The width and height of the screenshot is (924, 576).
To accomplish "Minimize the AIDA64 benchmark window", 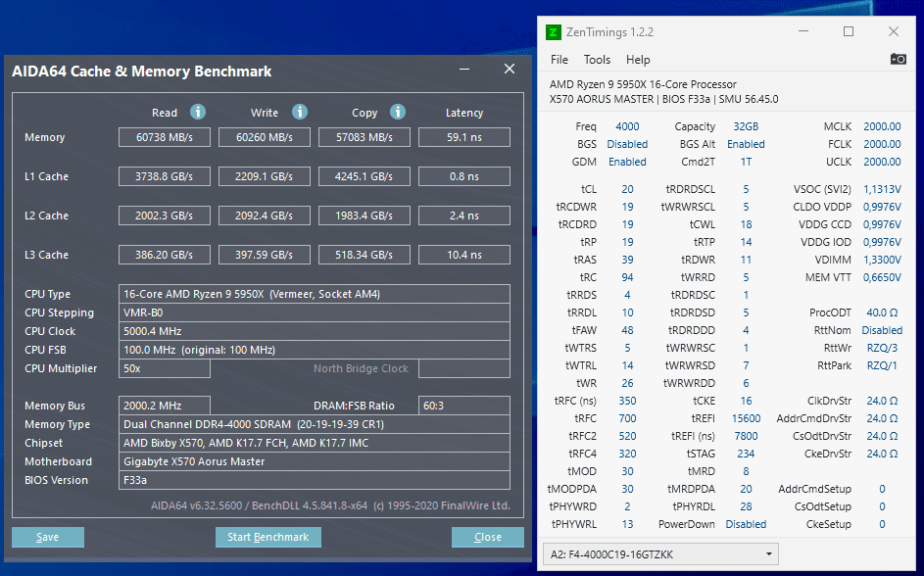I will point(464,70).
